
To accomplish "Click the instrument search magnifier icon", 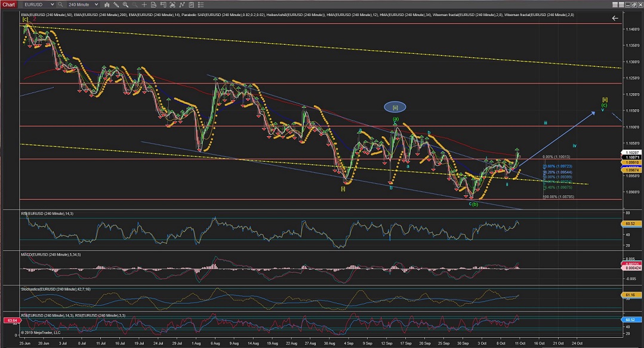I will coord(60,4).
